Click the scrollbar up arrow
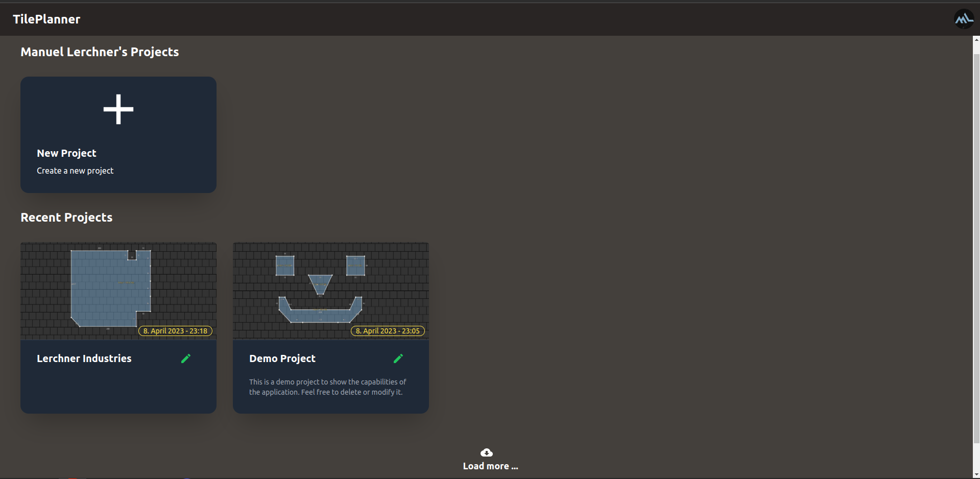The width and height of the screenshot is (980, 479). tap(975, 39)
